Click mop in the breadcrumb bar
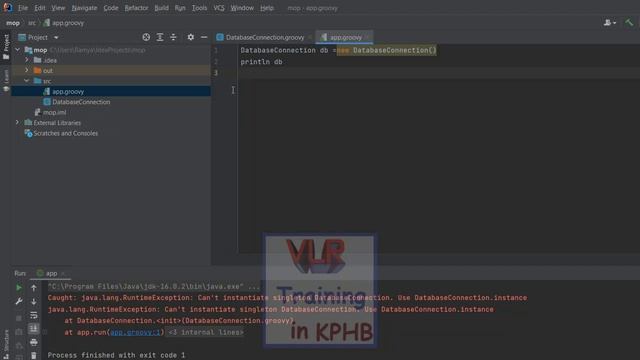 13,23
